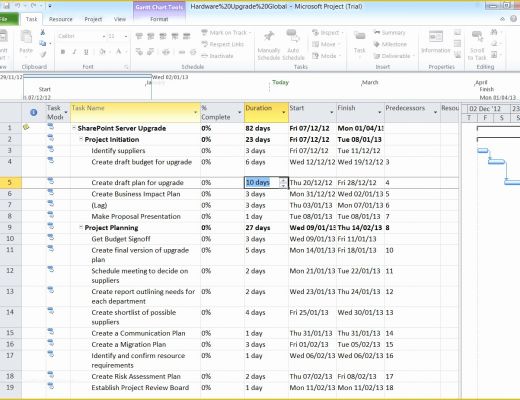Toggle Manually Schedule mode
The width and height of the screenshot is (520, 400).
pyautogui.click(x=269, y=45)
